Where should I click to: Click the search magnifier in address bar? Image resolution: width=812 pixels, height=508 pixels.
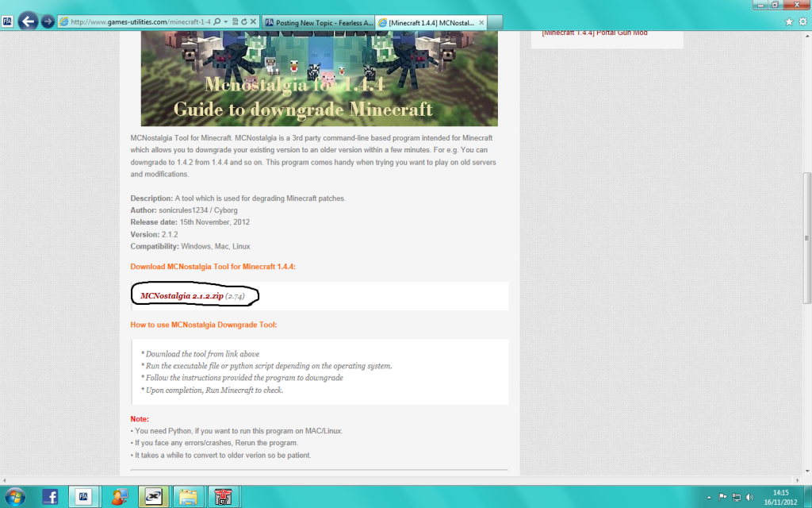[x=216, y=21]
